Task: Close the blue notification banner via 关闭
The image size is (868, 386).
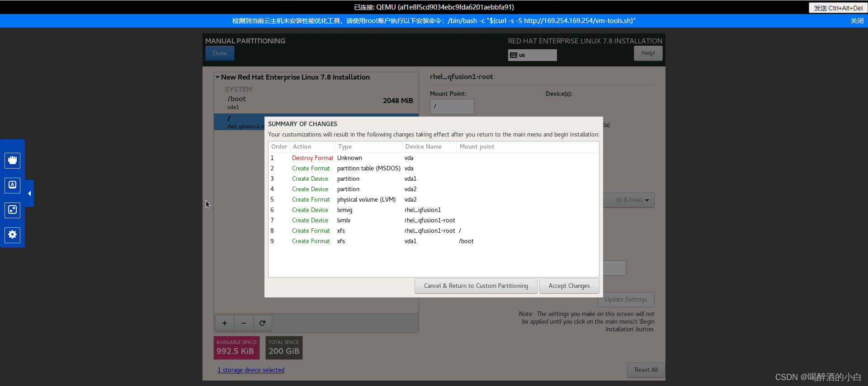Action: 857,21
